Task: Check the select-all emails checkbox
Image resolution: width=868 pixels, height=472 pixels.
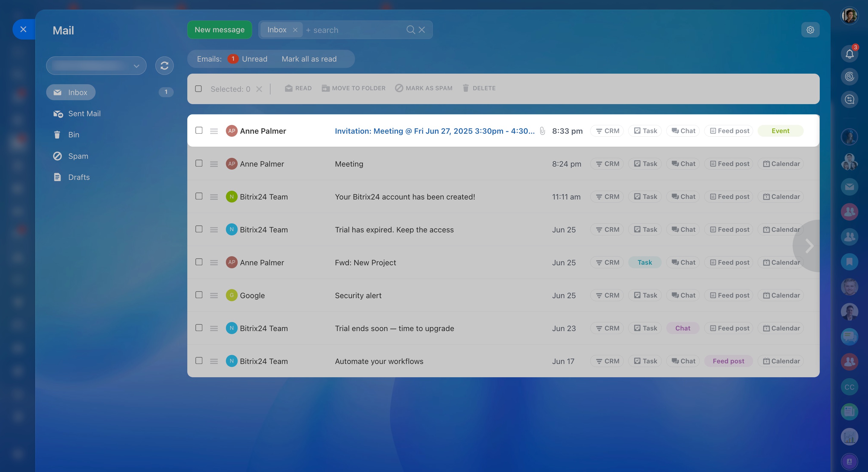Action: coord(198,89)
